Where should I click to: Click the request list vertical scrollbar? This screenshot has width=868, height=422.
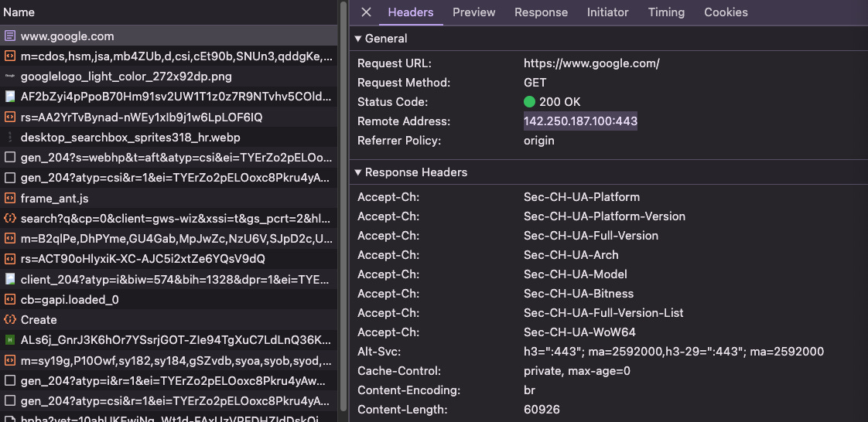343,205
